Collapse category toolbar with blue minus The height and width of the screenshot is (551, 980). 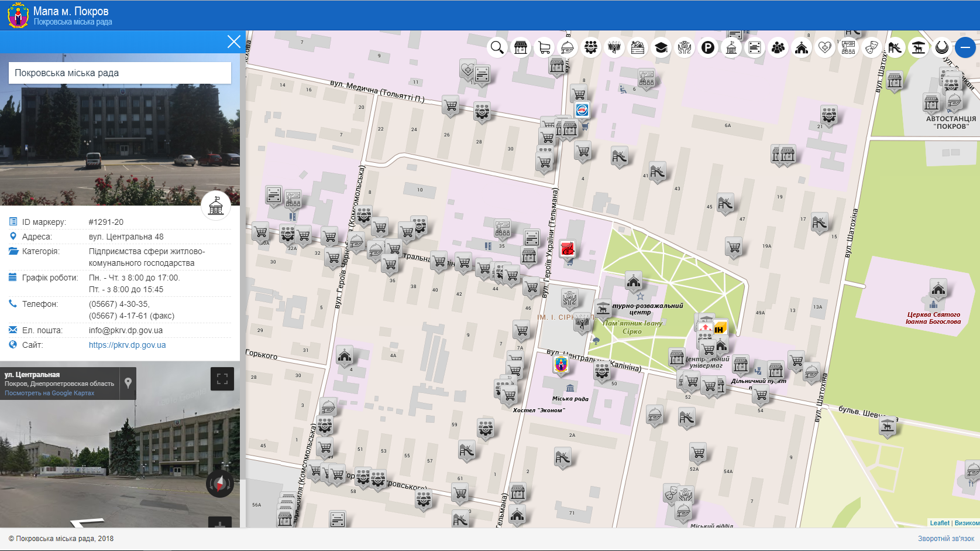[x=965, y=47]
